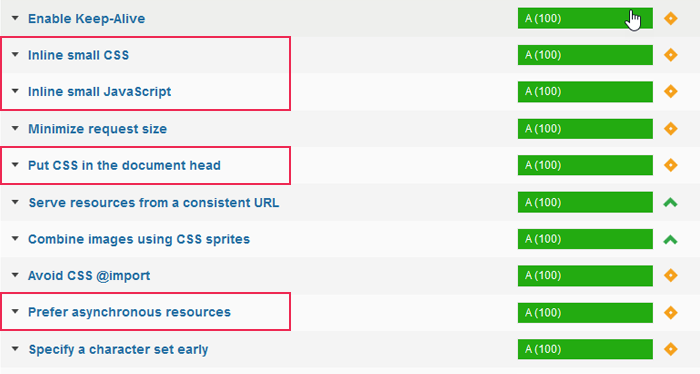Open the Enable Keep-Alive recommendation
The image size is (700, 374).
(87, 19)
